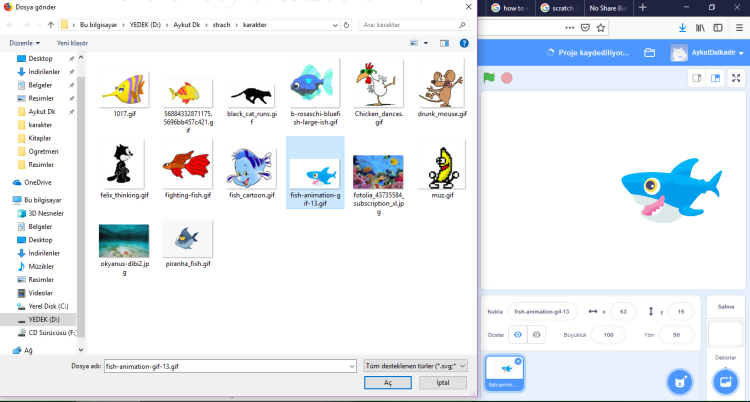The width and height of the screenshot is (750, 402).
Task: Click the Aç button in file dialog
Action: pyautogui.click(x=387, y=382)
